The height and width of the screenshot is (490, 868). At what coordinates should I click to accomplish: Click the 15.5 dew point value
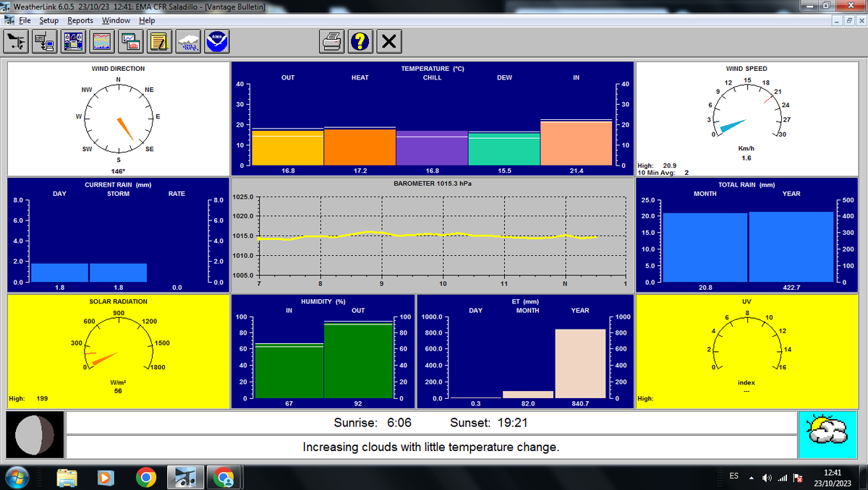click(x=504, y=171)
